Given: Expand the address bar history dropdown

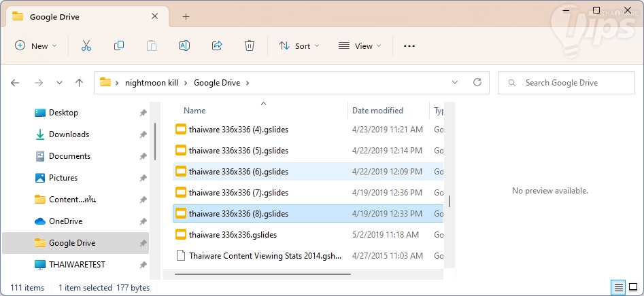Looking at the screenshot, I should [455, 82].
